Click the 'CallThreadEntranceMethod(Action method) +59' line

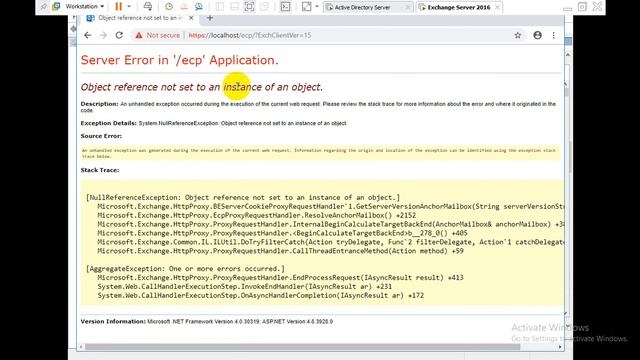(x=280, y=251)
